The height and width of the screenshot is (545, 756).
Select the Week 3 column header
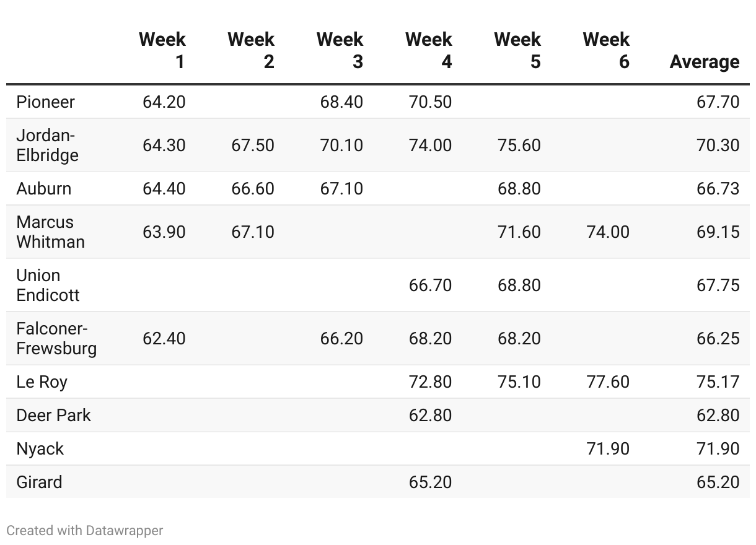click(x=340, y=50)
